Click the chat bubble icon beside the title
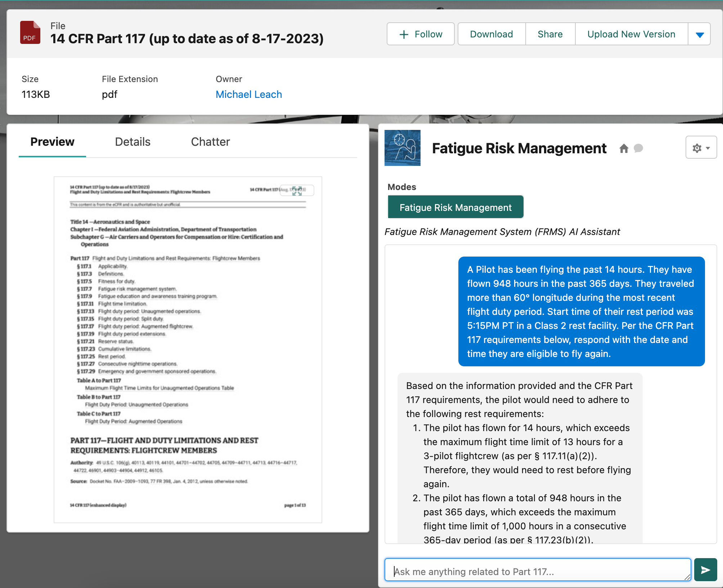The height and width of the screenshot is (588, 723). [x=638, y=148]
